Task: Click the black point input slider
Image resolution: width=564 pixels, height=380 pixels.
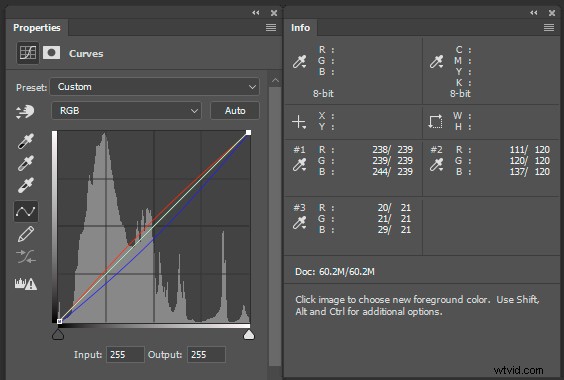Action: coord(58,334)
